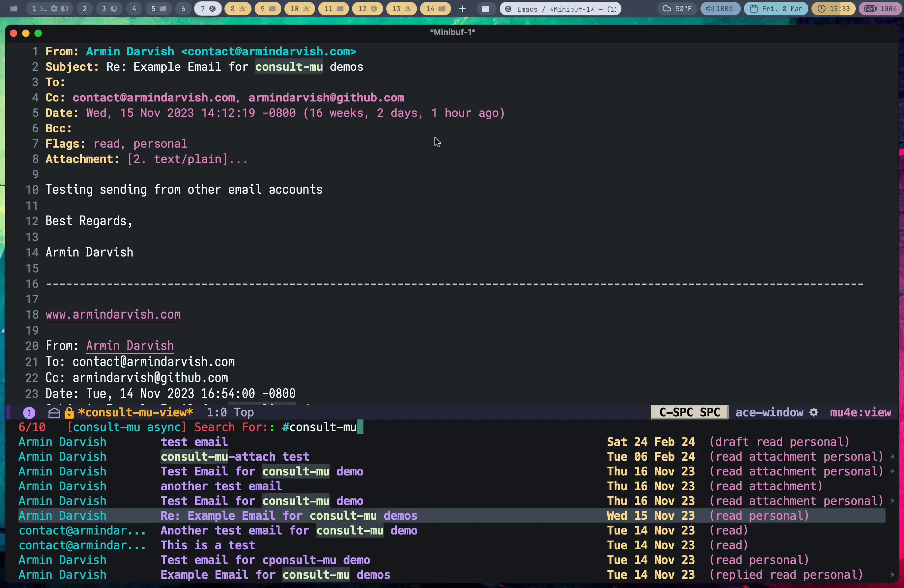The image size is (904, 588).
Task: Switch to workspace 4
Action: coord(134,8)
